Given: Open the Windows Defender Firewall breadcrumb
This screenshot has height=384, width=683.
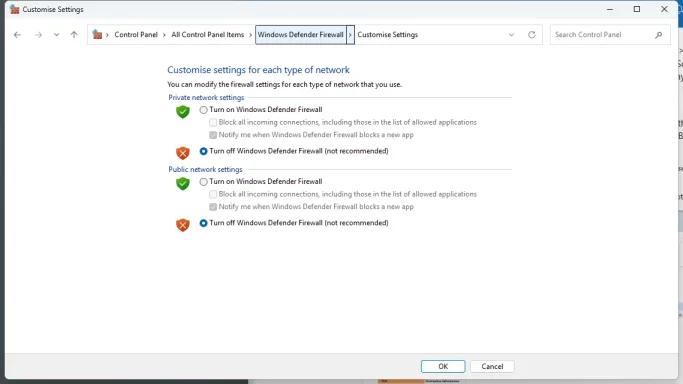Looking at the screenshot, I should [301, 34].
